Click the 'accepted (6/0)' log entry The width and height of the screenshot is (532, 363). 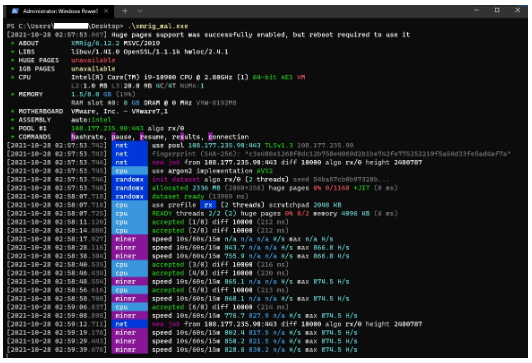pos(220,307)
